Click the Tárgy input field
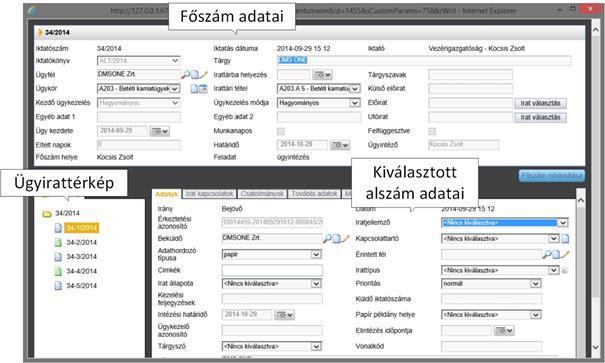This screenshot has width=605, height=363. pos(424,61)
